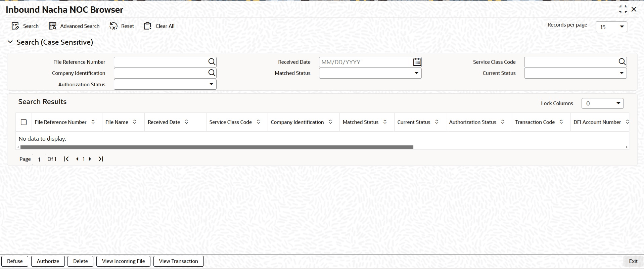Open Service Class Code lookup magnifier
644x272 pixels.
[622, 62]
